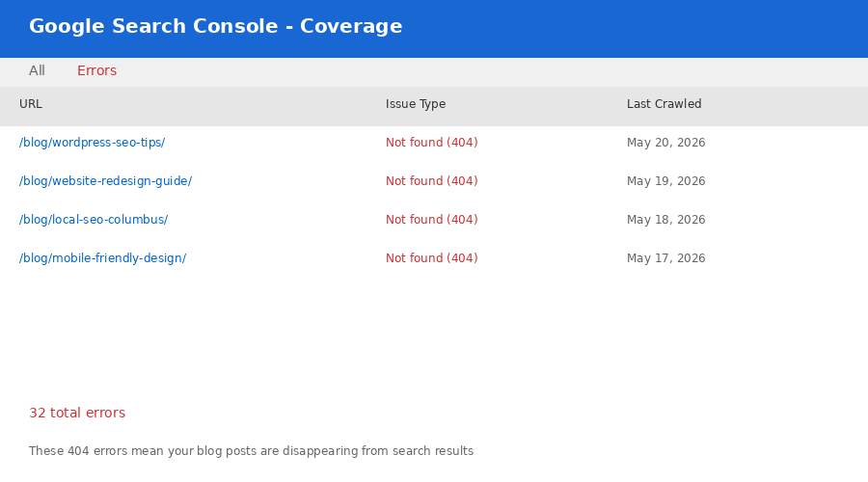Switch to the All tab
The width and height of the screenshot is (868, 482).
(x=37, y=70)
